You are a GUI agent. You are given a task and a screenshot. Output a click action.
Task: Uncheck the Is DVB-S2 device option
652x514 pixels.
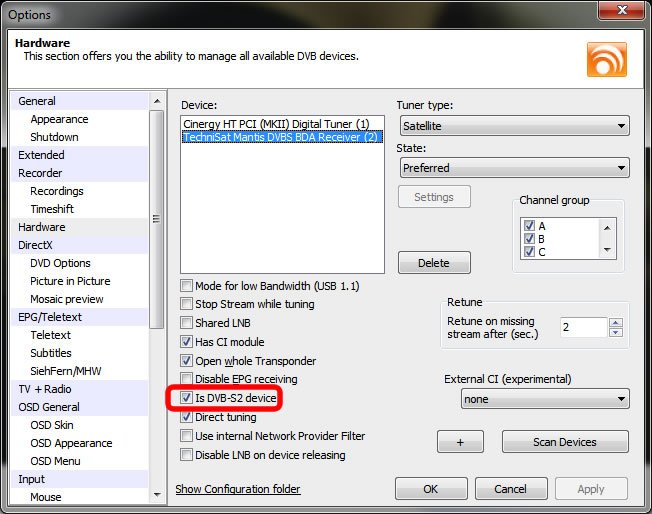(187, 398)
